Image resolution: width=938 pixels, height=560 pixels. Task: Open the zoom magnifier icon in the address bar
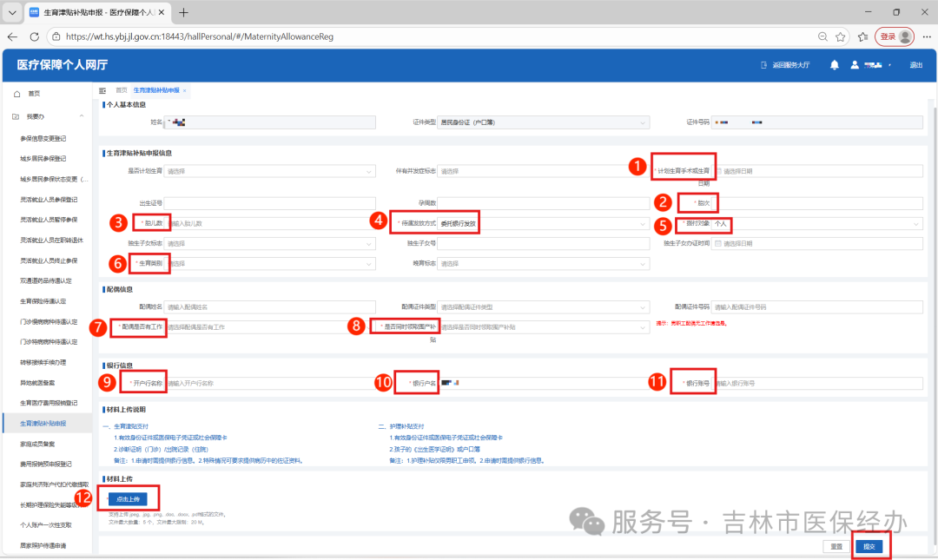(822, 36)
